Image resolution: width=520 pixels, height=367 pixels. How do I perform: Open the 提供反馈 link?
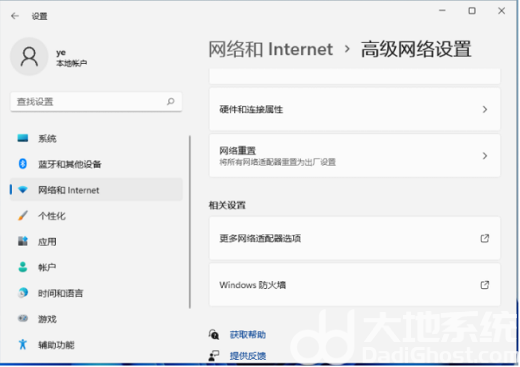point(248,356)
